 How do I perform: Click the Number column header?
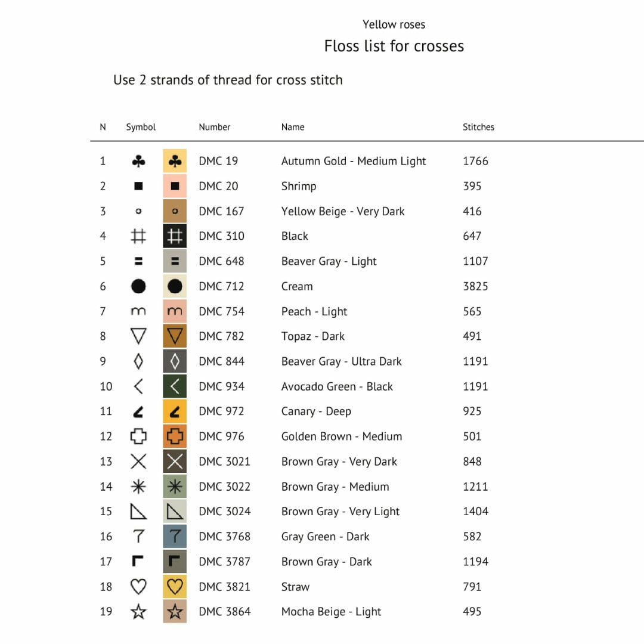pyautogui.click(x=215, y=127)
